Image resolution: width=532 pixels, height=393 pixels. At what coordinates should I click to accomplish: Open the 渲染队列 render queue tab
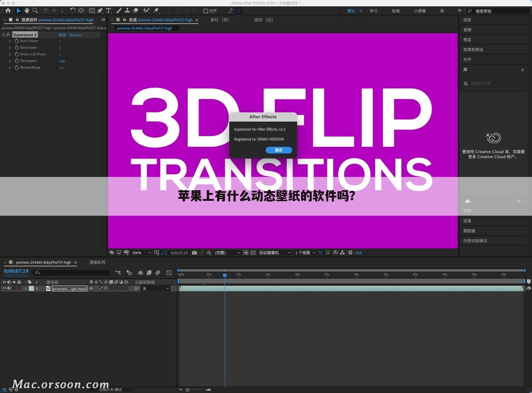click(x=97, y=262)
